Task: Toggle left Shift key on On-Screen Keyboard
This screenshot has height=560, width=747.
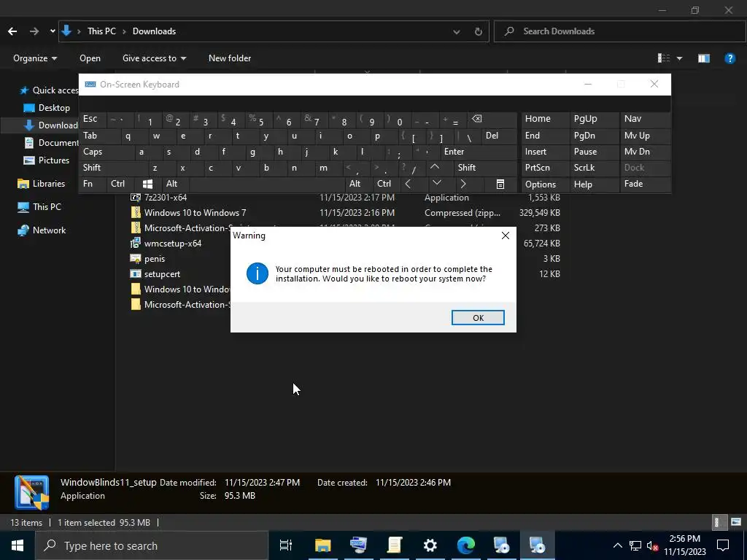Action: tap(112, 168)
